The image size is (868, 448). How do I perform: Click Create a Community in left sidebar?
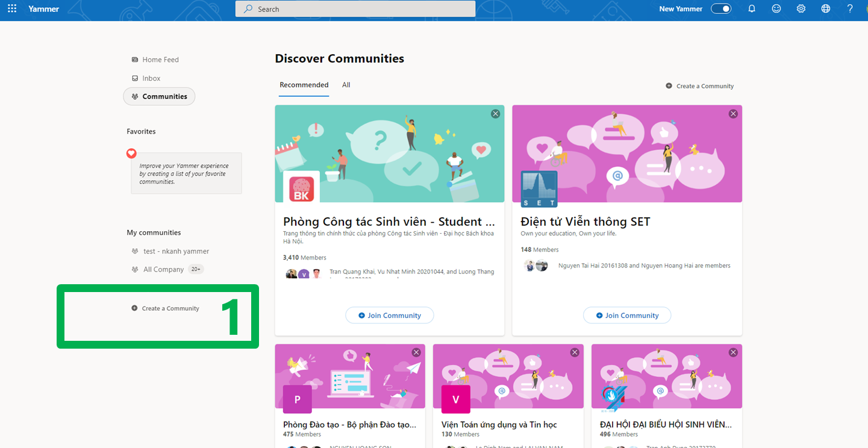pos(170,308)
